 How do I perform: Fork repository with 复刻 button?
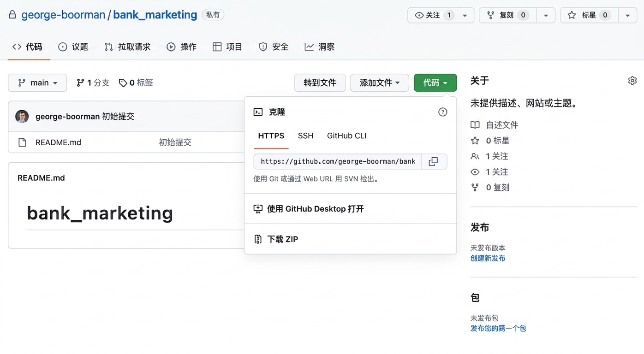pos(507,15)
